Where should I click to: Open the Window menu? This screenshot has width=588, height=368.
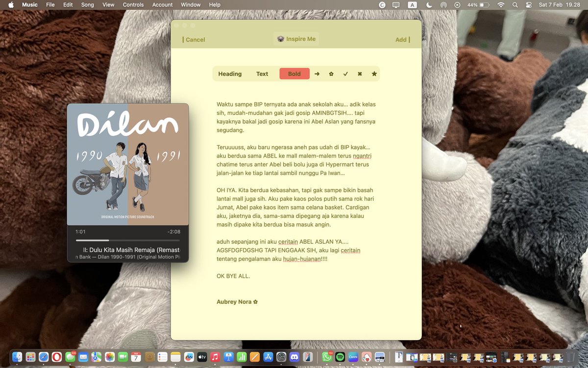191,5
